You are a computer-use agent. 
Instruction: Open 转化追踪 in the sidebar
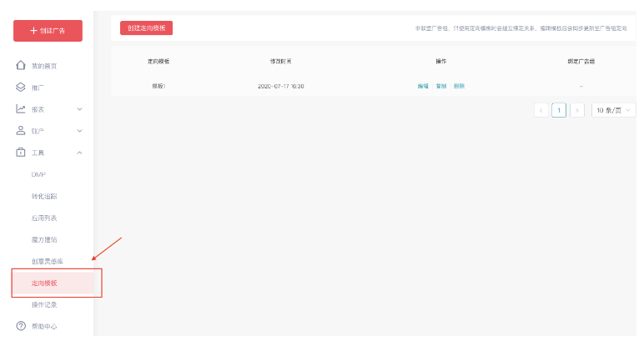(x=44, y=196)
